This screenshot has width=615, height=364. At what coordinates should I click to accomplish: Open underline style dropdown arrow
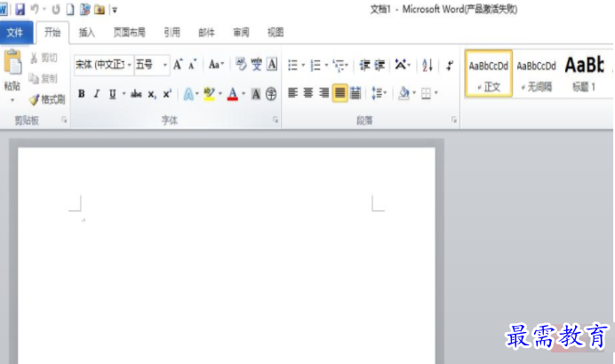124,93
